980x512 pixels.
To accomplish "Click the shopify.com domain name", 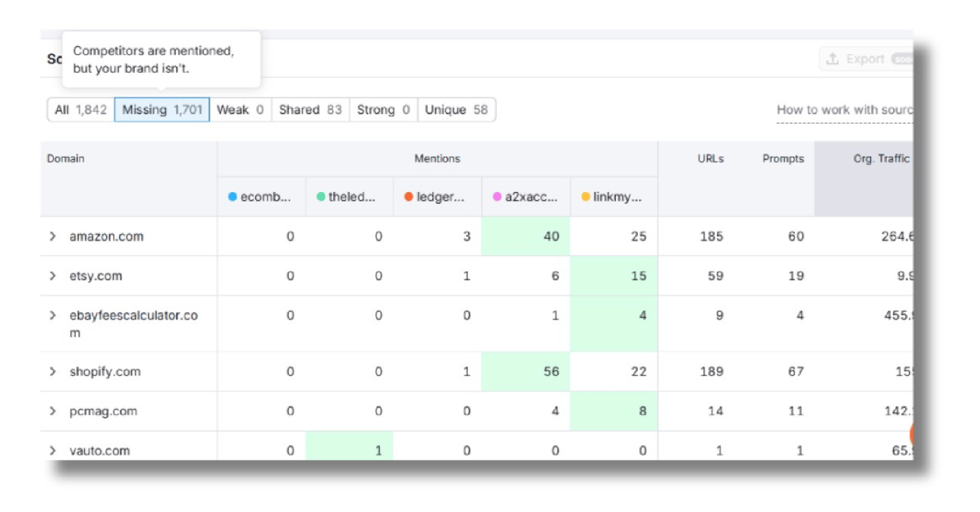I will tap(105, 372).
